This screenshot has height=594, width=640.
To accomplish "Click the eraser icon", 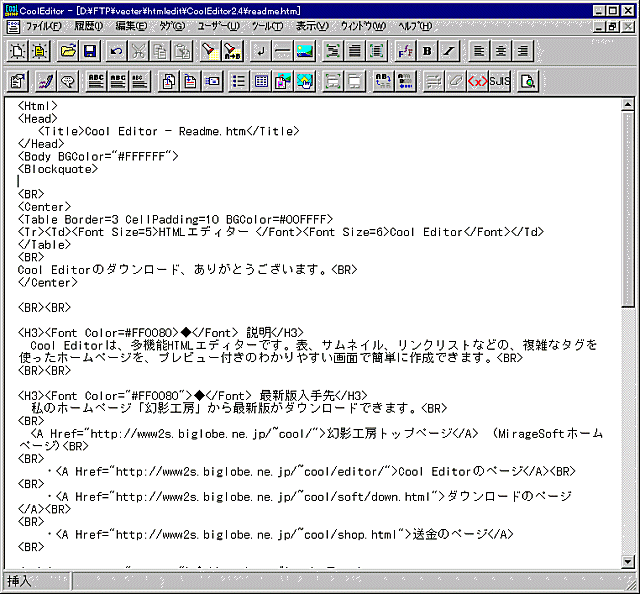I will 455,81.
